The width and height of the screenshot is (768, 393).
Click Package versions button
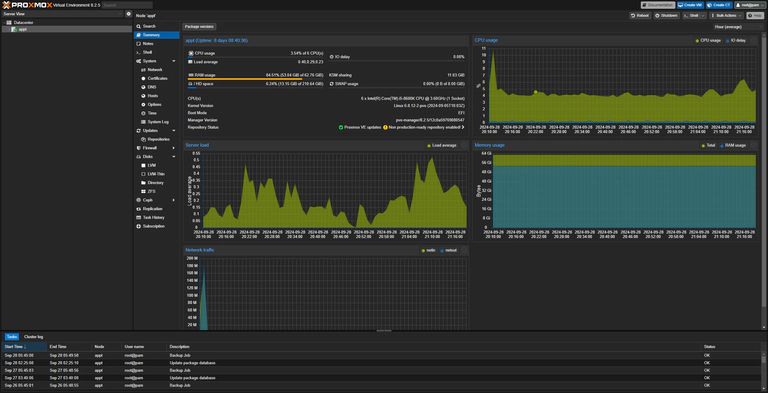pos(199,26)
